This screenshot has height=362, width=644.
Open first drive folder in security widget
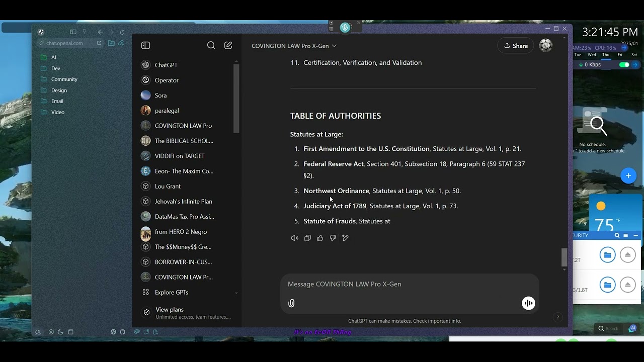point(608,255)
